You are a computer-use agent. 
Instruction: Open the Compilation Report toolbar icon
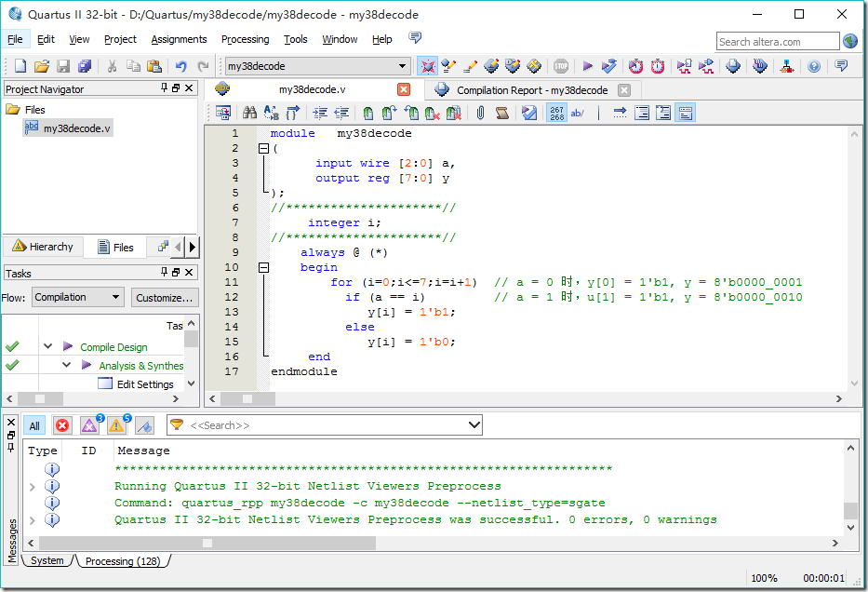[733, 66]
